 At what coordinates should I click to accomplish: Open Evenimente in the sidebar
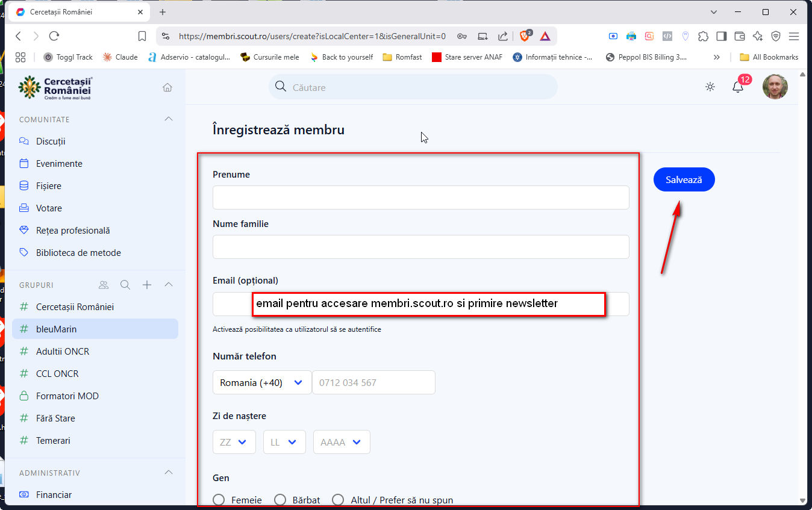coord(59,164)
